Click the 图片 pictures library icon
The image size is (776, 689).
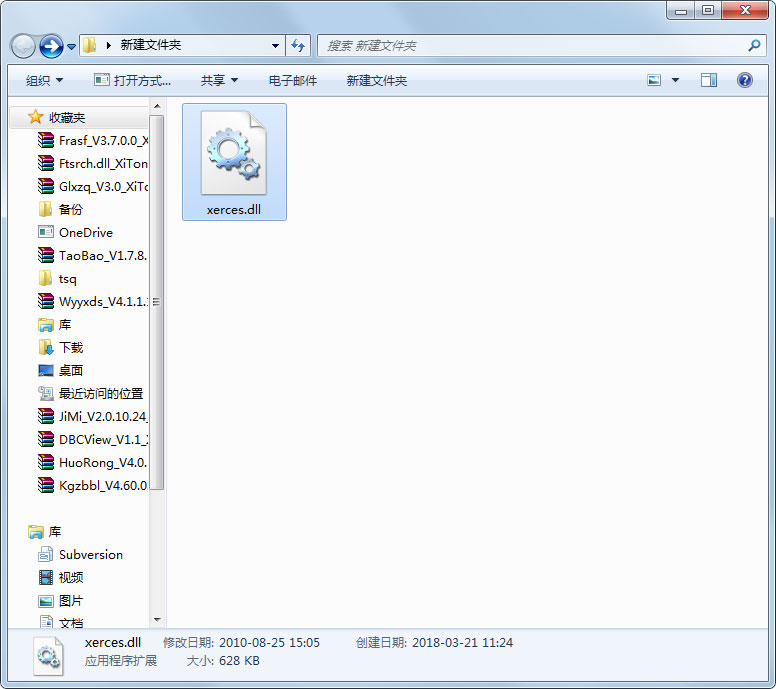coord(46,601)
